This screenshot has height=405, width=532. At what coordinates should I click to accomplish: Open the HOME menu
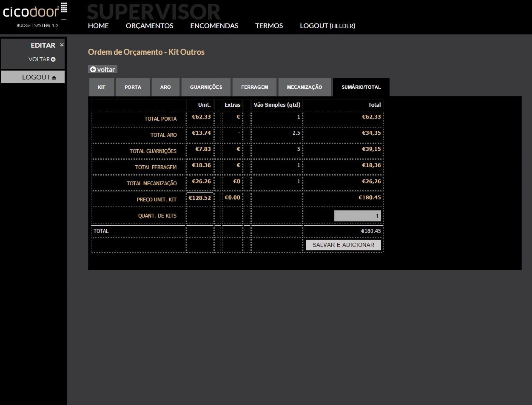98,26
